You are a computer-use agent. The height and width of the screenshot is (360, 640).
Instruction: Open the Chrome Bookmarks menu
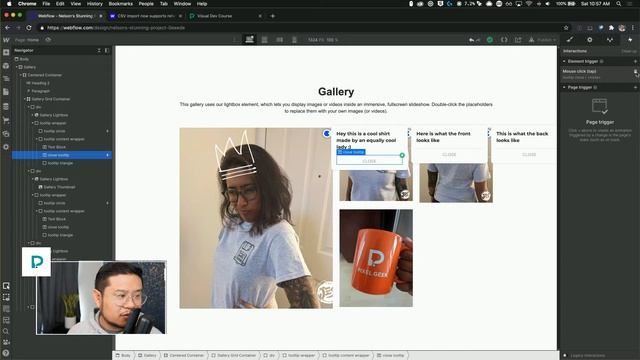click(x=121, y=4)
